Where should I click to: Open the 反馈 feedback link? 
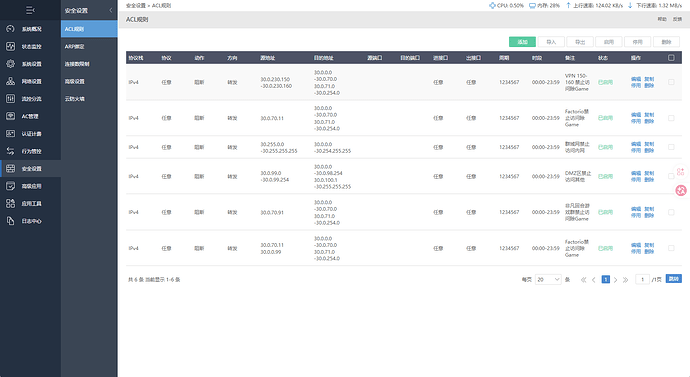pyautogui.click(x=677, y=19)
